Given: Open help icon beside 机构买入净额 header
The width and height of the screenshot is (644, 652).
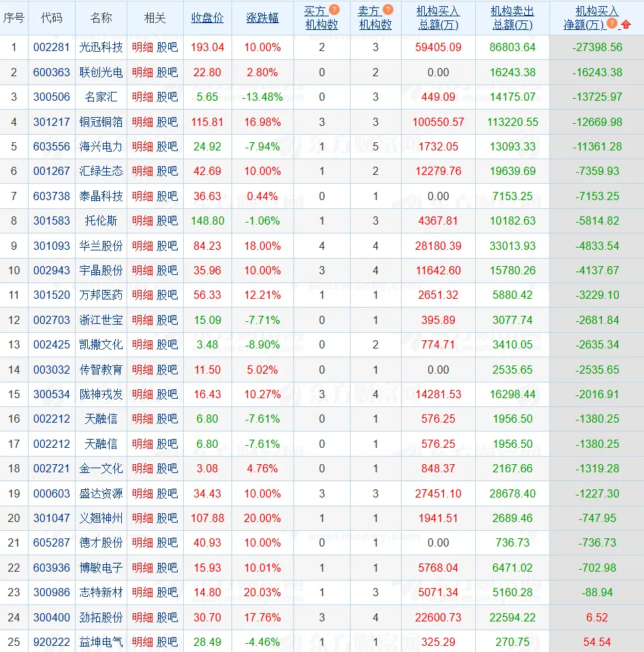Looking at the screenshot, I should click(x=611, y=23).
